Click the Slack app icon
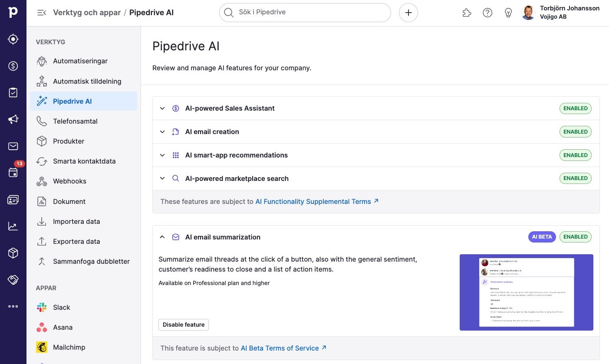 pyautogui.click(x=42, y=308)
